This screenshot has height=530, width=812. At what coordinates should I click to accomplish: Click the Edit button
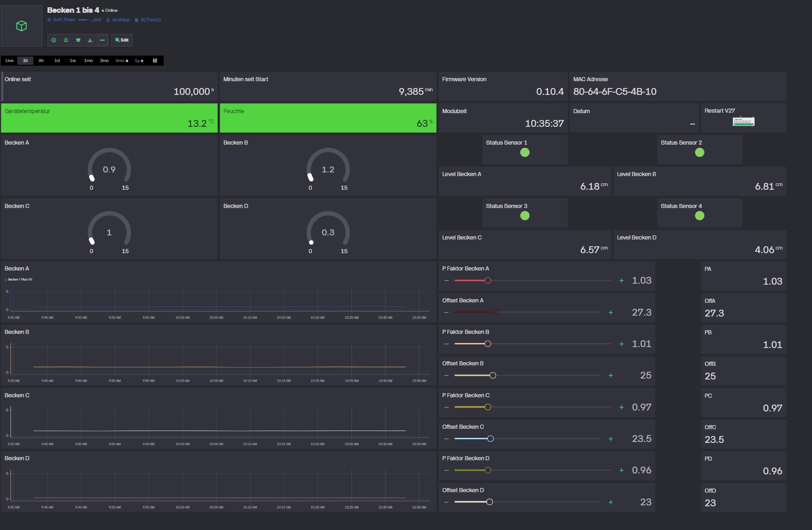click(122, 40)
